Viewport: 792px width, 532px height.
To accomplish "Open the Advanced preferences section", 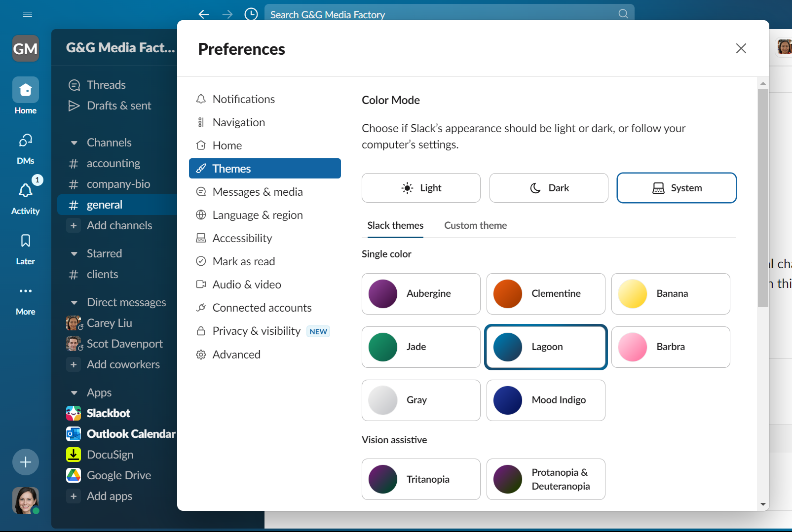I will coord(236,354).
